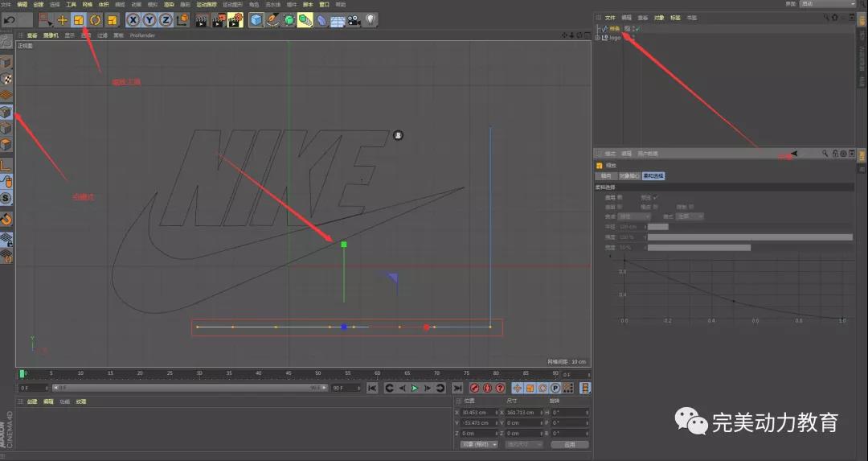This screenshot has width=868, height=461.
Task: Click the Undo arrow icon
Action: (x=10, y=19)
